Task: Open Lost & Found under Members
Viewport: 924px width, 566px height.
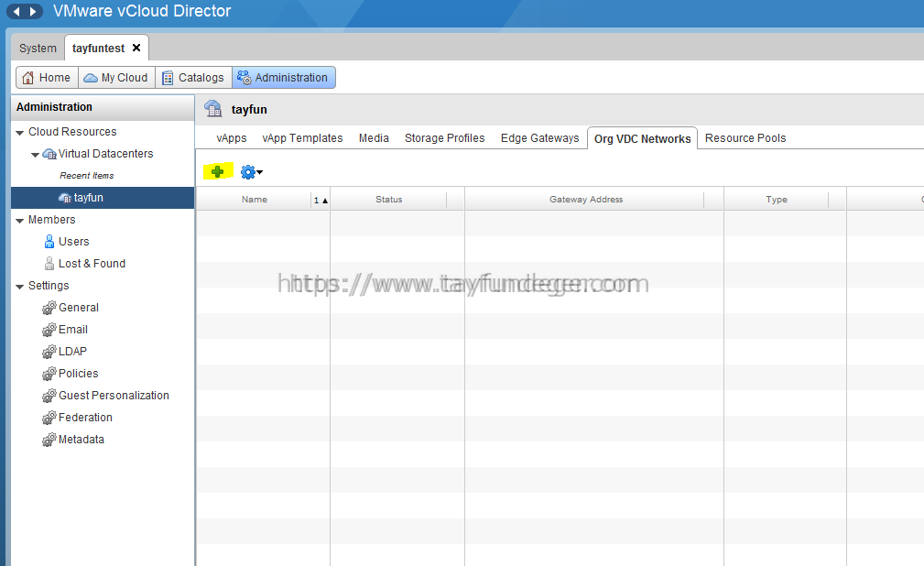Action: (x=92, y=264)
